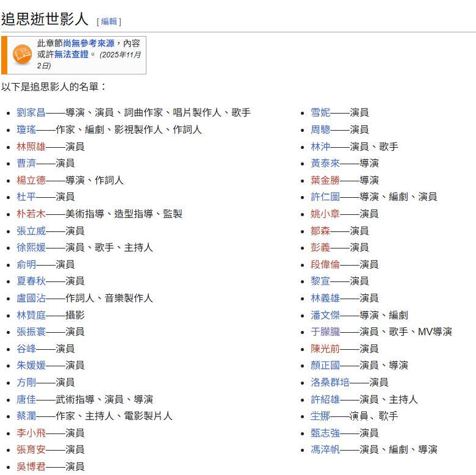Open 徐熙媛 article link
Image resolution: width=476 pixels, height=475 pixels.
point(31,247)
